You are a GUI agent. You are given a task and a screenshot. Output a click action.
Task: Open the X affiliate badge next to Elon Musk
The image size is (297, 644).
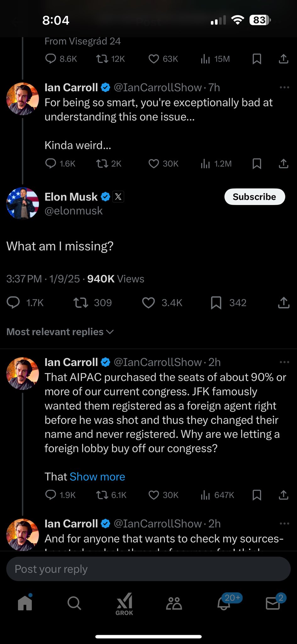(118, 197)
